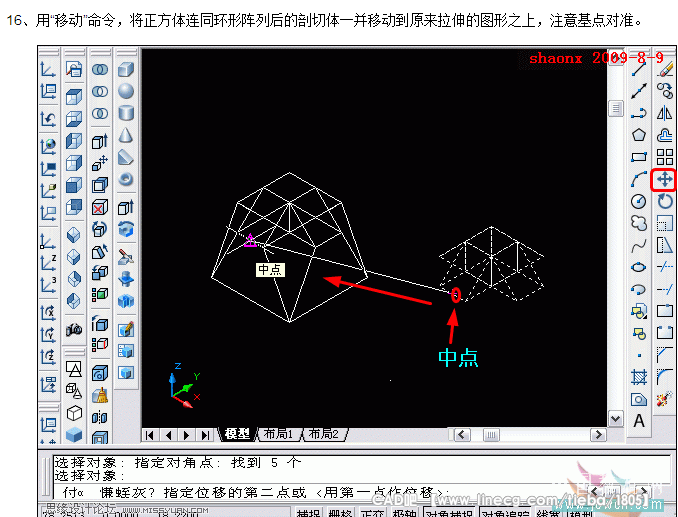The width and height of the screenshot is (678, 517).
Task: Click the Clean solid broom icon
Action: [x=100, y=395]
